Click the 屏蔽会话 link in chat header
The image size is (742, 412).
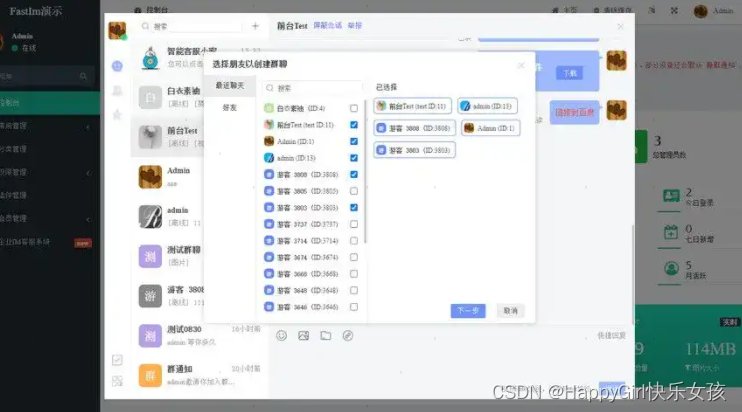[x=327, y=26]
